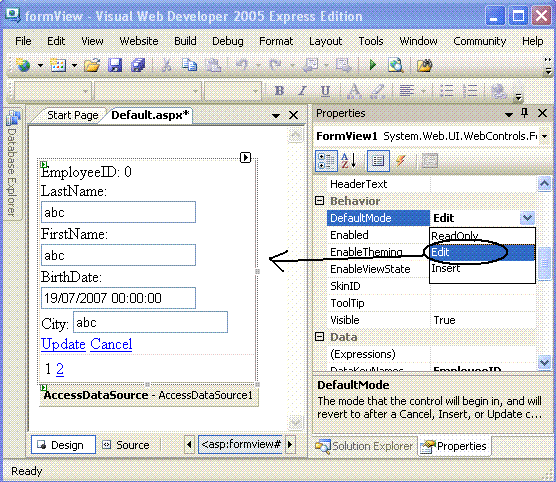Click the BirthDate text box
Image resolution: width=556 pixels, height=482 pixels.
pos(118,298)
